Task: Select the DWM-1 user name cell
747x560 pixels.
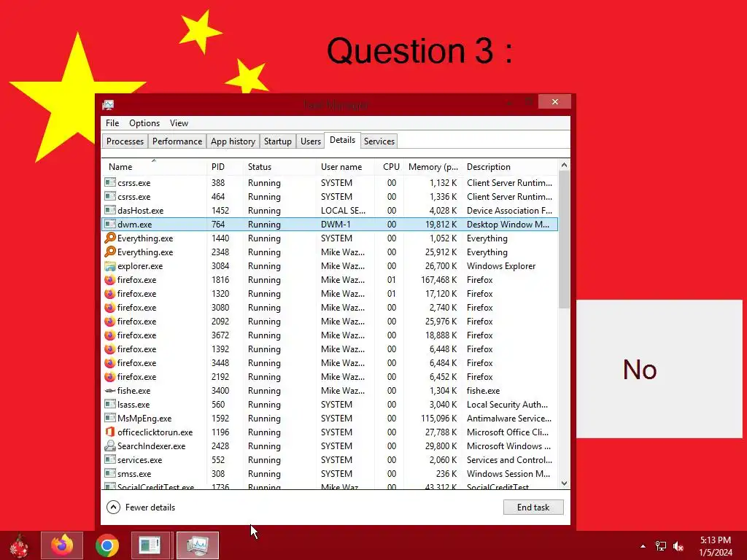Action: pyautogui.click(x=336, y=224)
